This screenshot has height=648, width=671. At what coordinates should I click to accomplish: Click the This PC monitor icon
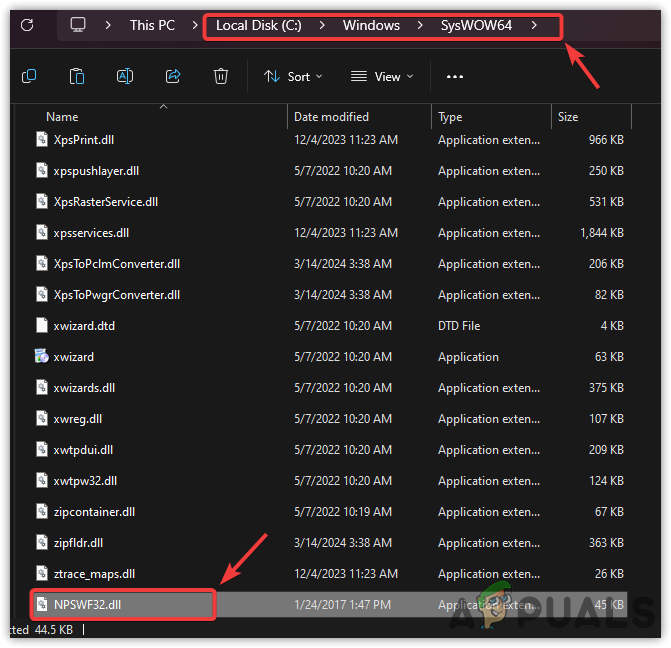click(x=78, y=25)
